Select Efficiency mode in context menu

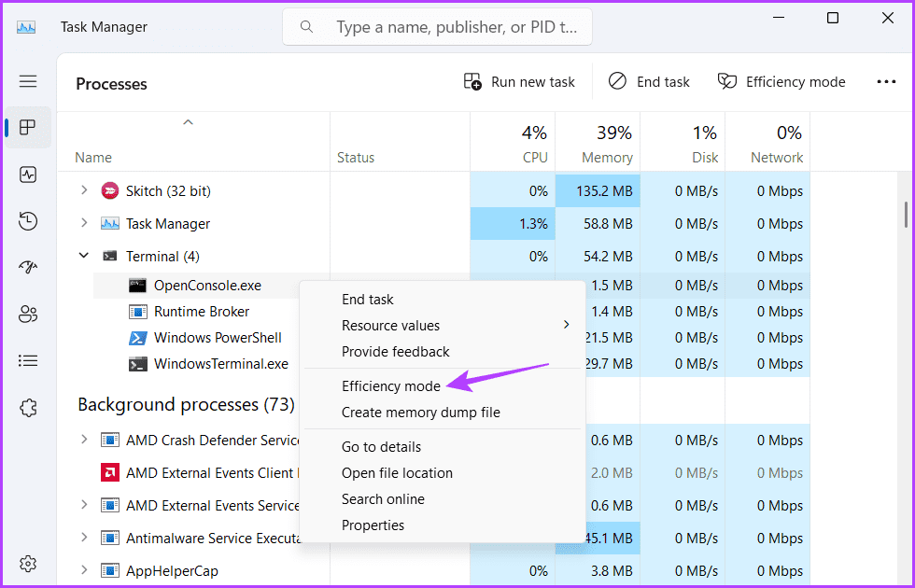[x=444, y=386]
